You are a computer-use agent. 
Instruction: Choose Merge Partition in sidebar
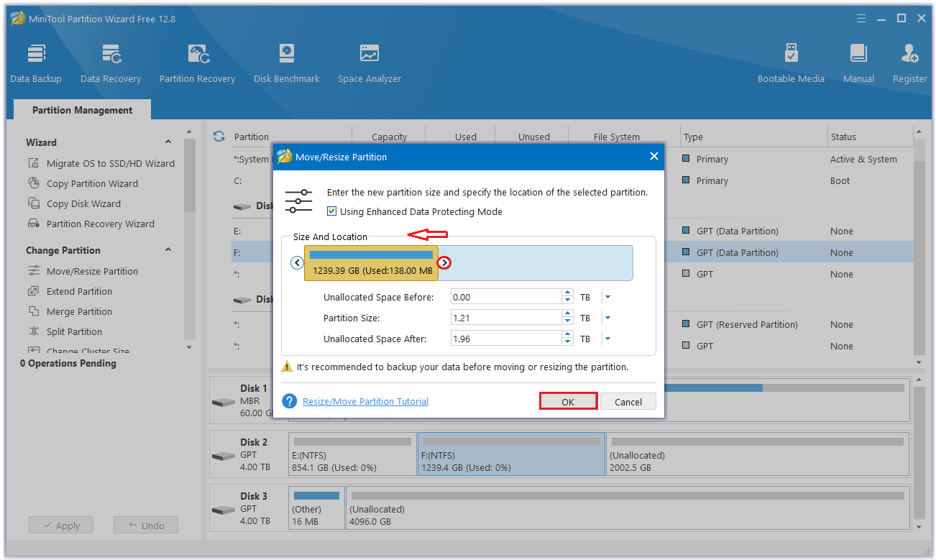coord(70,311)
